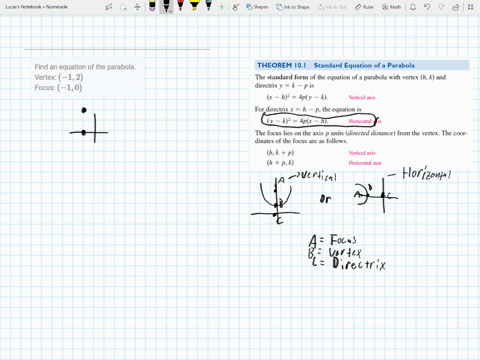Click the Focus: (-1, 0) line
480x360 pixels.
58,88
